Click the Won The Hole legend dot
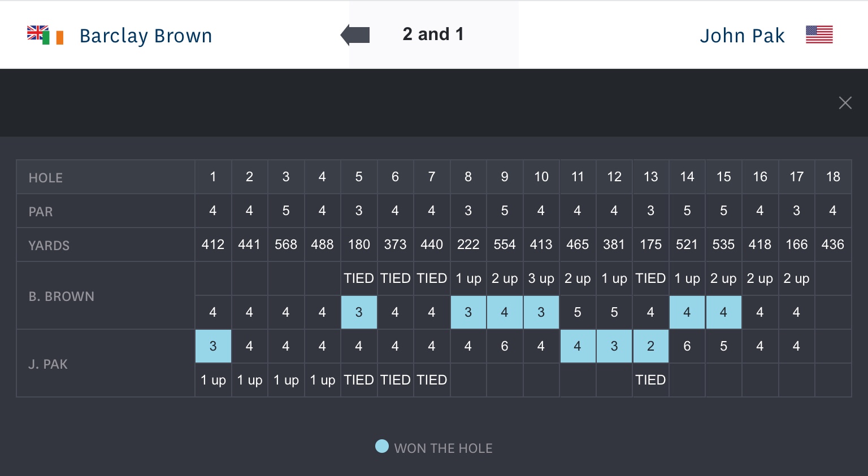Screen dimensions: 868x476 pyautogui.click(x=382, y=447)
